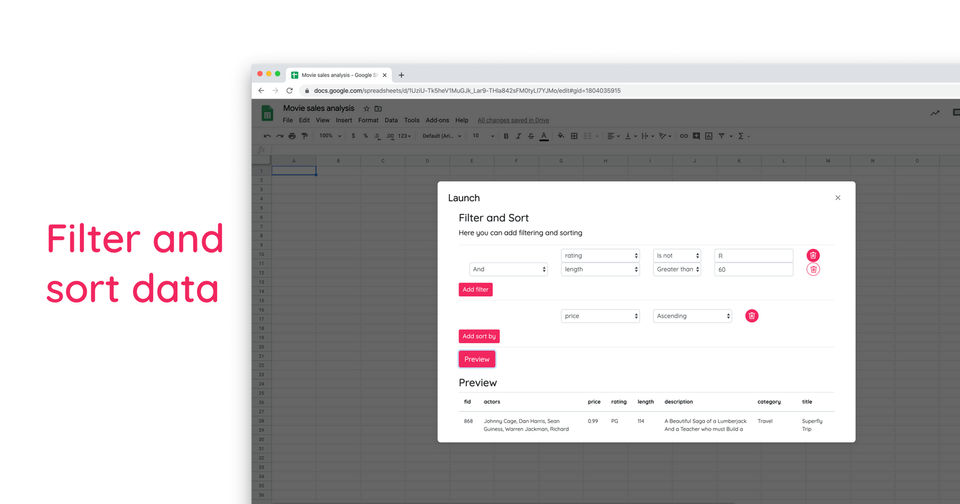The width and height of the screenshot is (960, 504).
Task: Format as percent in toolbar
Action: pyautogui.click(x=366, y=136)
